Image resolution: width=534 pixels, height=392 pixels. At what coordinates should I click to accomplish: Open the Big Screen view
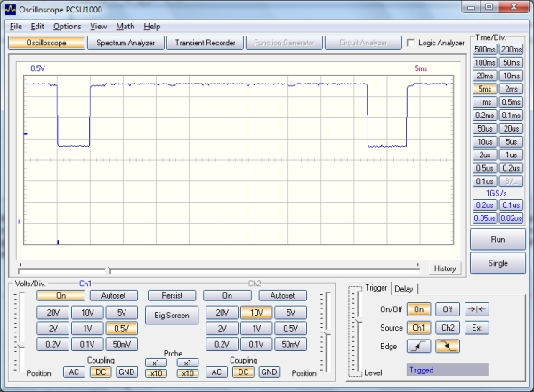[x=172, y=315]
